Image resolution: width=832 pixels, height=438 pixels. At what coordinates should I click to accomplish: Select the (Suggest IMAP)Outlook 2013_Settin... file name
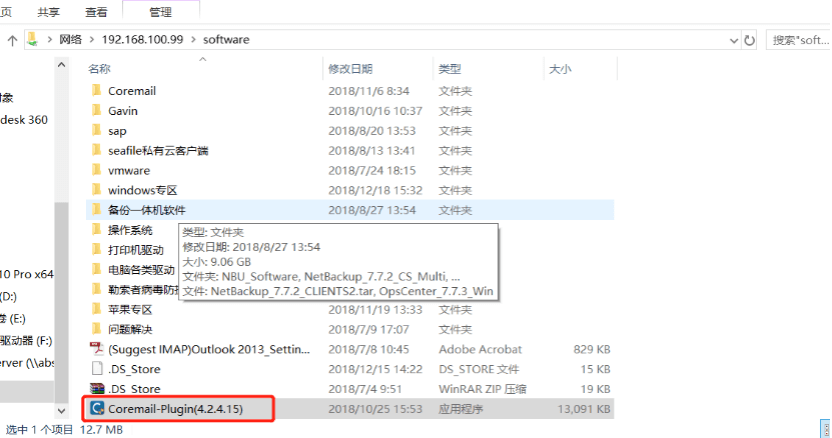209,349
